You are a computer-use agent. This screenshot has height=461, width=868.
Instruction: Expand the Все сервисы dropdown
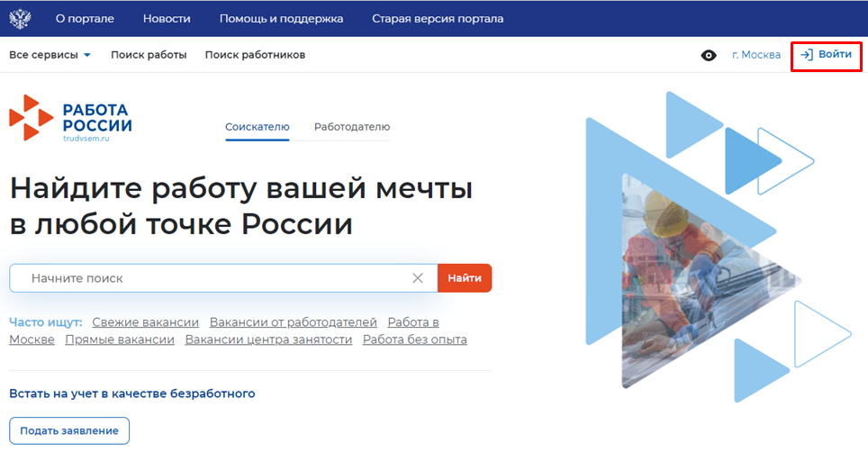point(50,55)
